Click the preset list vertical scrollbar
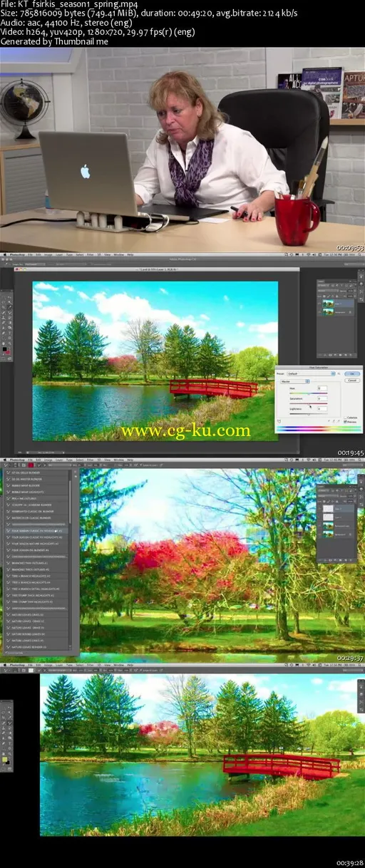Viewport: 365px width, 868px height. click(x=70, y=502)
